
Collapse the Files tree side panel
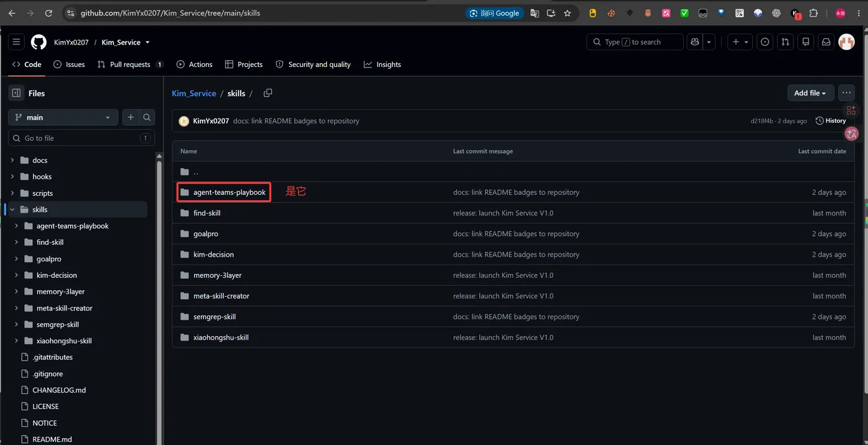[x=17, y=93]
